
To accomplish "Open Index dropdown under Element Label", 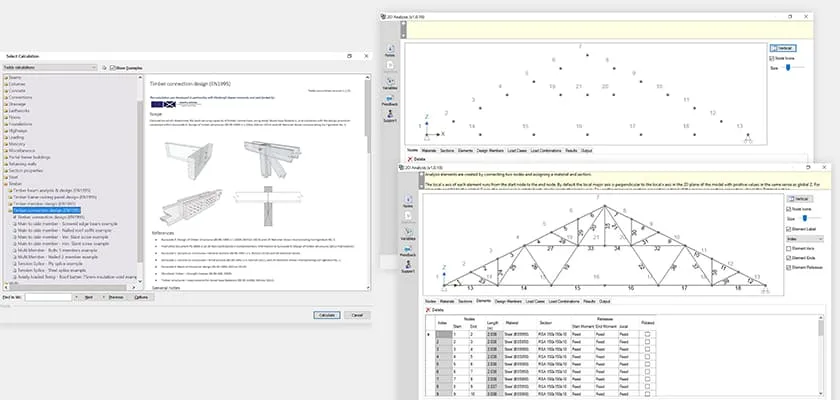I will (x=805, y=239).
